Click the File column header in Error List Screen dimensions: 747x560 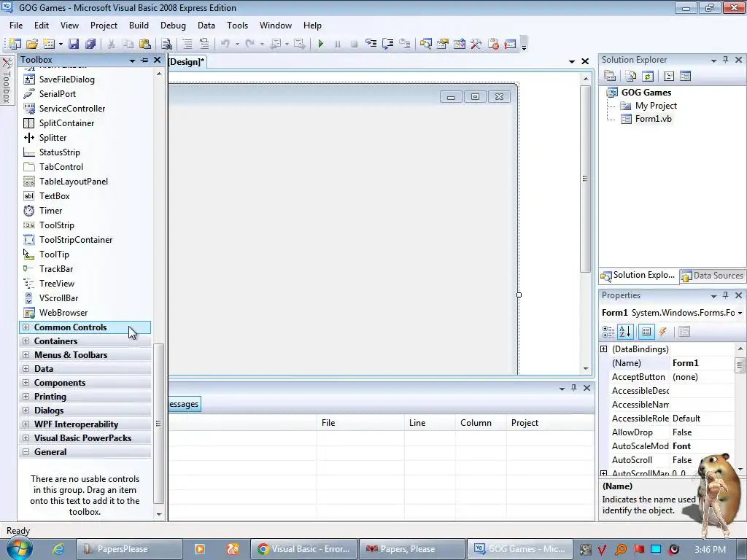360,423
